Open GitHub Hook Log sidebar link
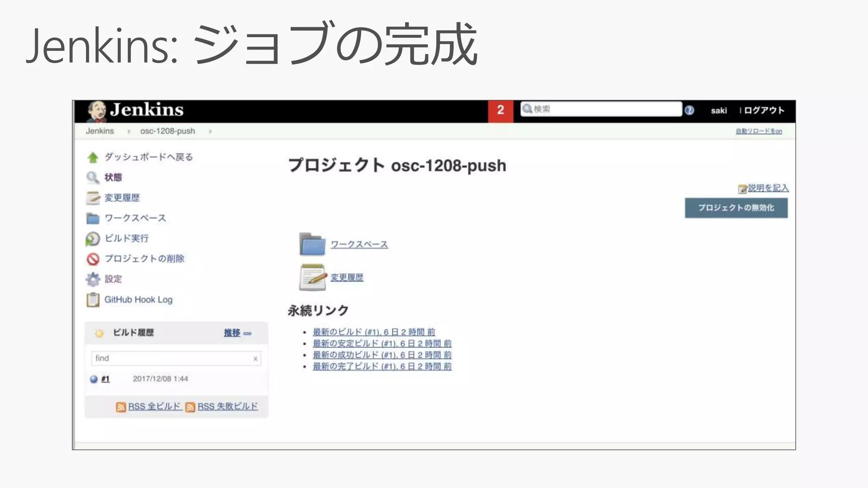 pyautogui.click(x=139, y=299)
